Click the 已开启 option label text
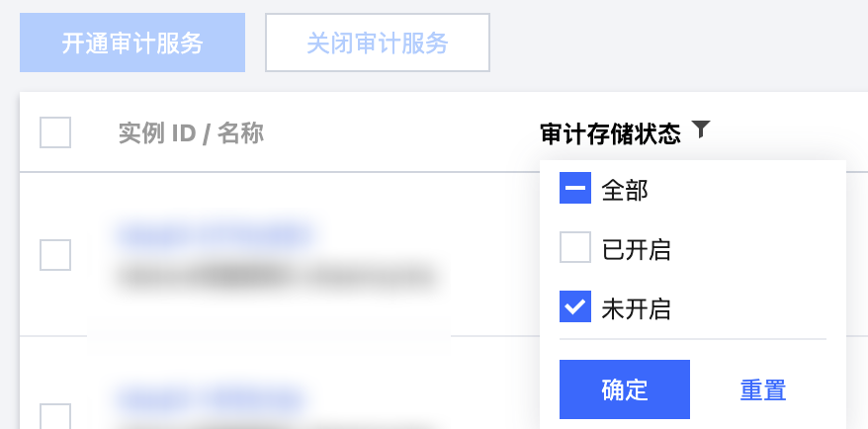The image size is (868, 429). pyautogui.click(x=636, y=249)
